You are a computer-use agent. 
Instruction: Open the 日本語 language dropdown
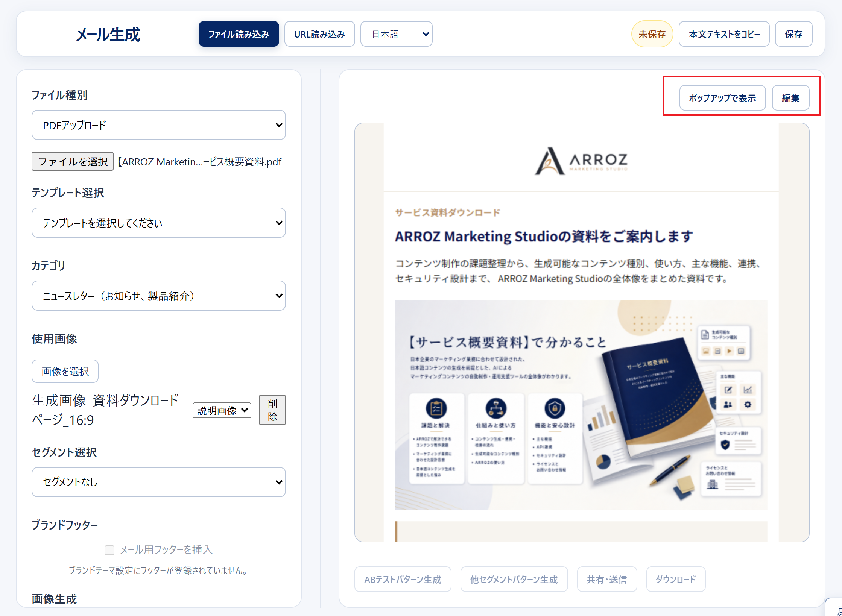pyautogui.click(x=396, y=34)
